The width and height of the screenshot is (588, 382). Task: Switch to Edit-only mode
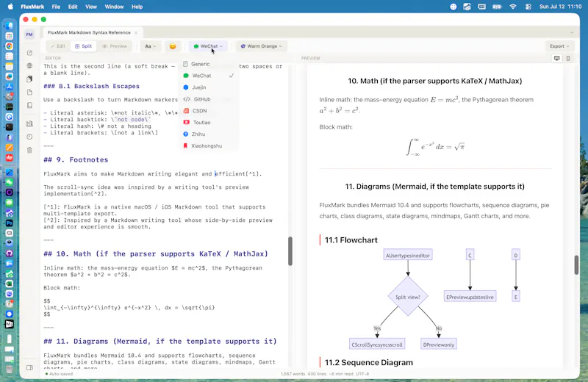coord(58,46)
